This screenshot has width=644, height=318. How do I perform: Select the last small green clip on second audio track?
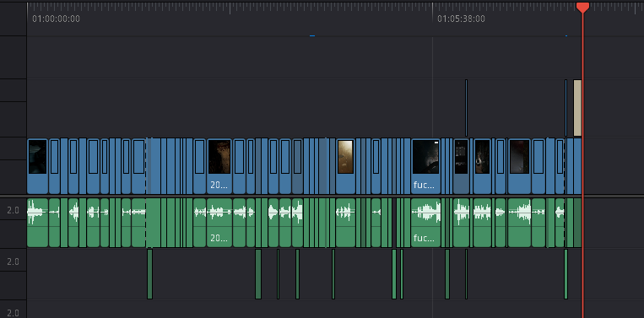click(566, 274)
